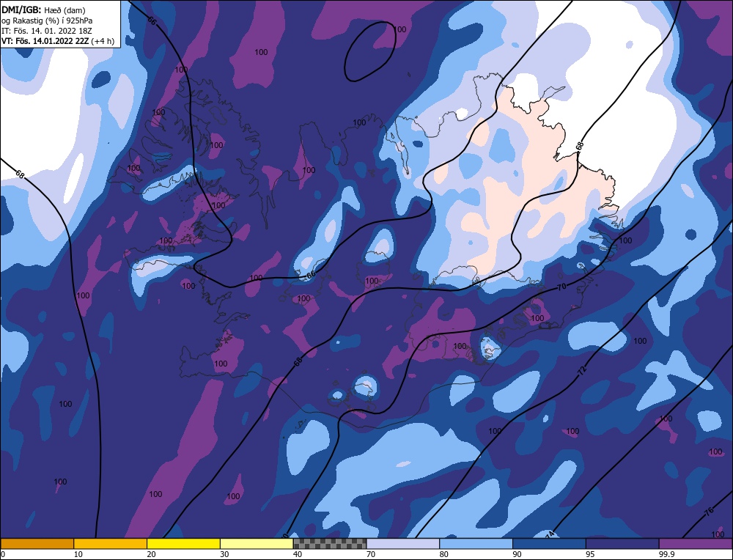Click the "VT: Fös. 14.01.2022 22Z (+4 h)" line

coord(57,41)
